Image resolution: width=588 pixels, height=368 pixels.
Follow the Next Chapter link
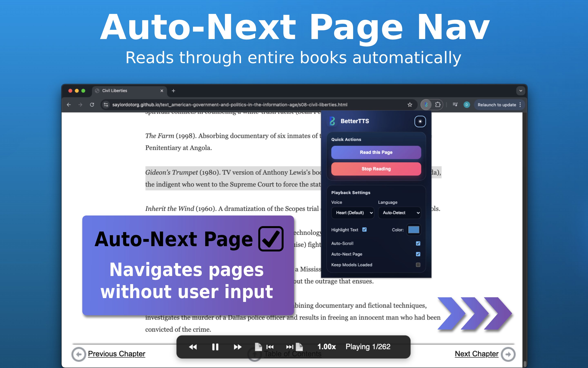click(477, 354)
